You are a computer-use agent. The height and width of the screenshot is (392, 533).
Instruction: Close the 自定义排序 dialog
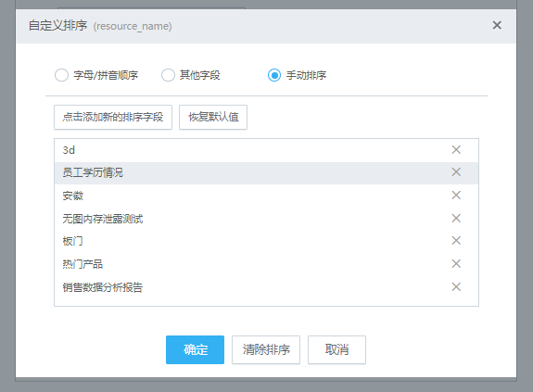coord(497,25)
